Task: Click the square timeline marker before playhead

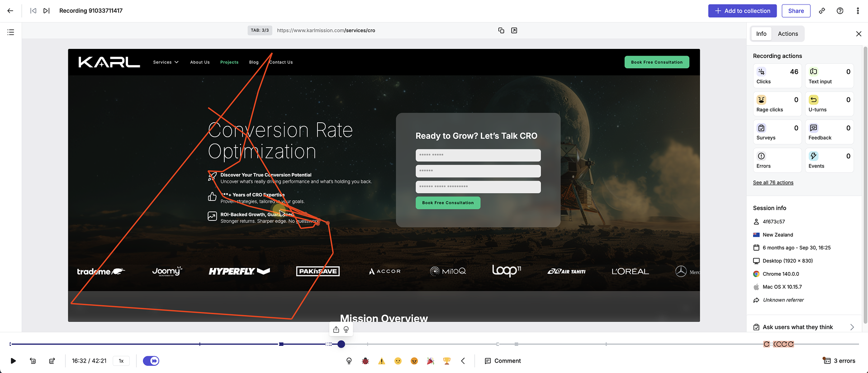Action: [281, 344]
